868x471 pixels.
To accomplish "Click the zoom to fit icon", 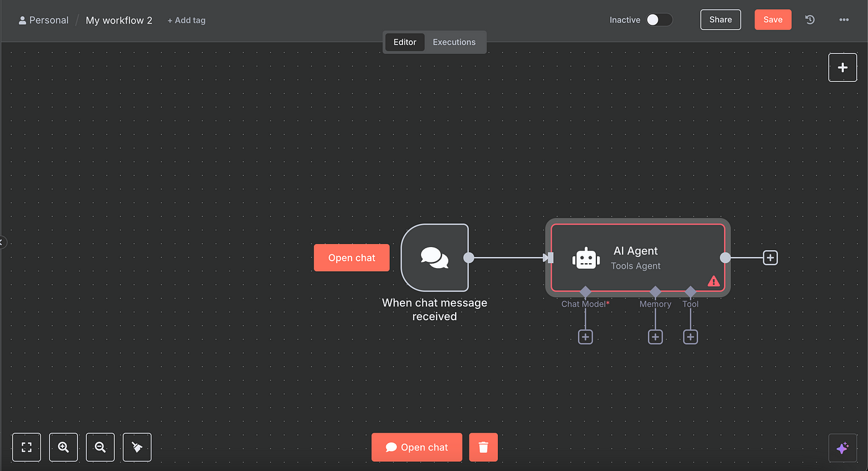I will pyautogui.click(x=27, y=447).
